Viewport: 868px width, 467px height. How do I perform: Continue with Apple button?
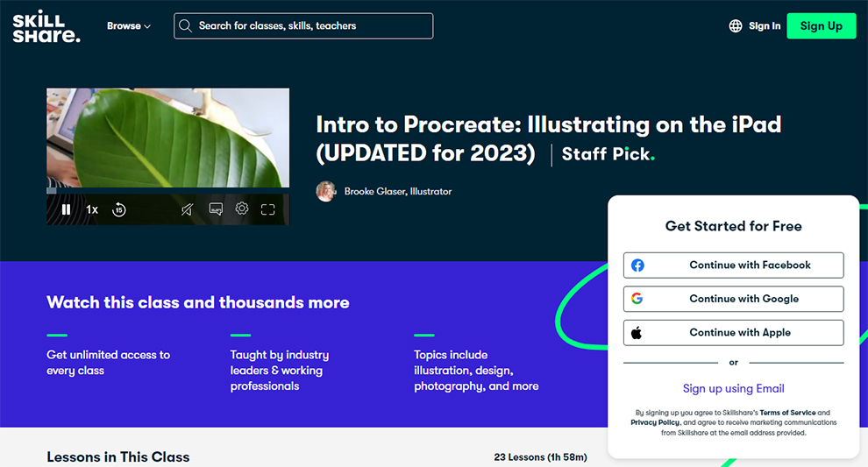click(734, 333)
